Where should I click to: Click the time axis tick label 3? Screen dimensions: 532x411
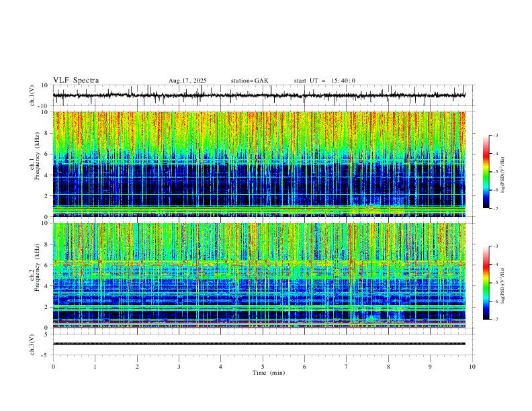click(x=179, y=367)
